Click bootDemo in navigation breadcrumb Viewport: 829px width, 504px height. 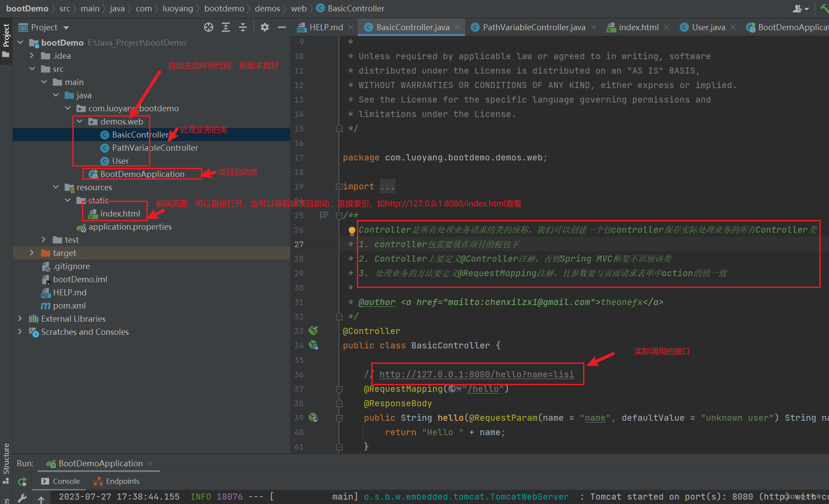(27, 8)
